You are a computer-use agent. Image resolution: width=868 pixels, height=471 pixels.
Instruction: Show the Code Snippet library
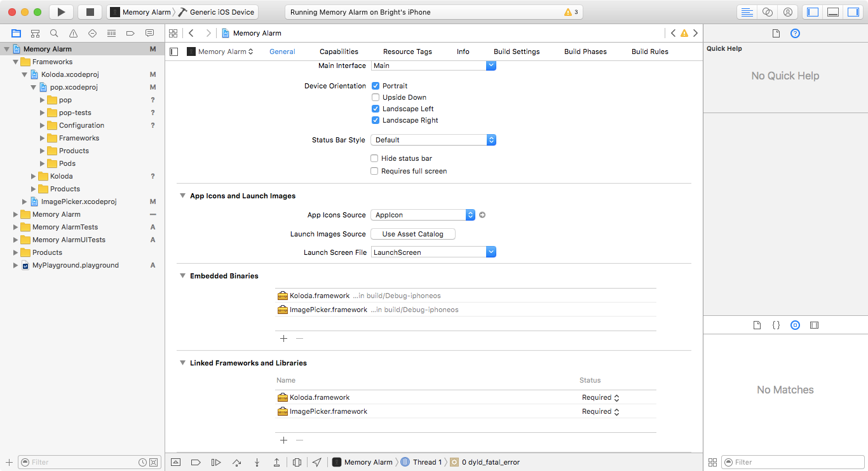(776, 325)
